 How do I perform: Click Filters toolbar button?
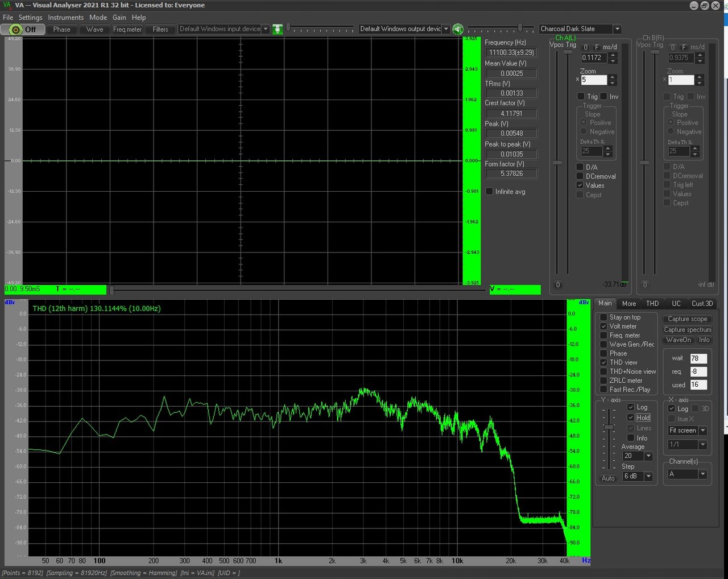point(160,29)
